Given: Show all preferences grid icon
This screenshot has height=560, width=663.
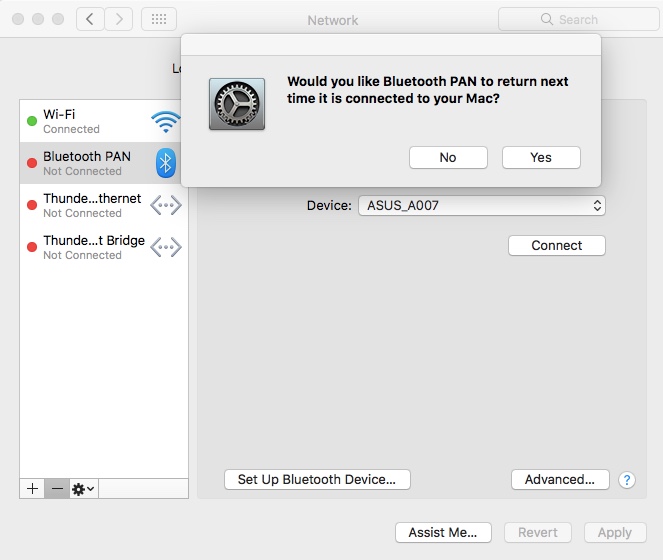Looking at the screenshot, I should [x=159, y=19].
